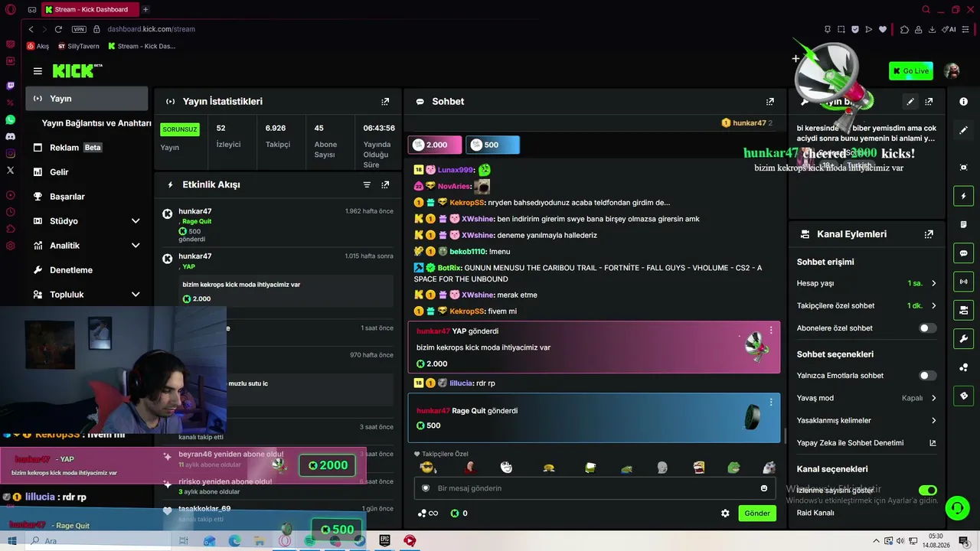This screenshot has width=980, height=551.
Task: Pop out the Kanal Eylemleri panel
Action: point(929,234)
